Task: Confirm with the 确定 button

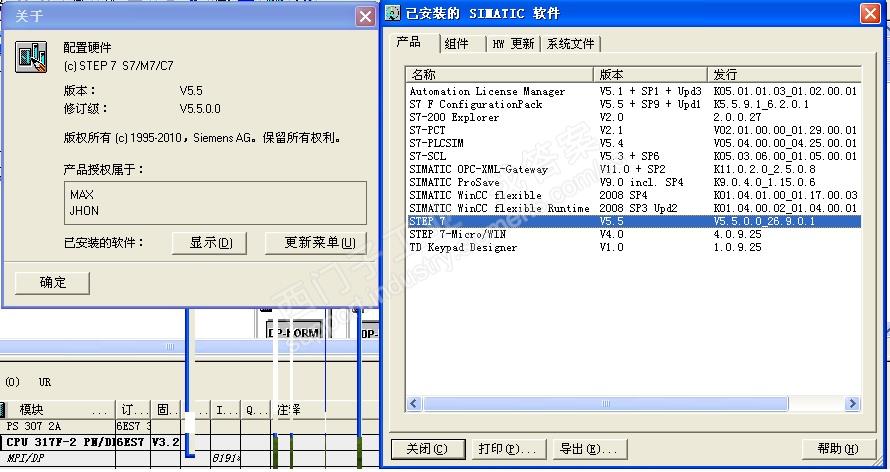Action: tap(52, 283)
